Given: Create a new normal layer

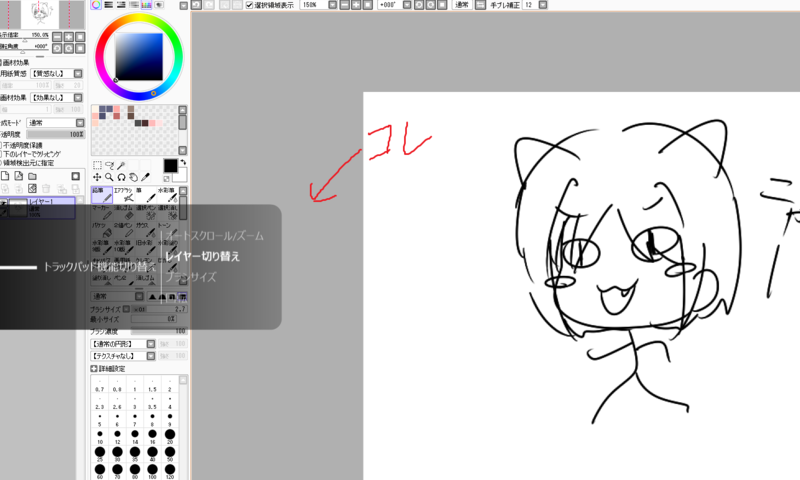Looking at the screenshot, I should pos(5,176).
